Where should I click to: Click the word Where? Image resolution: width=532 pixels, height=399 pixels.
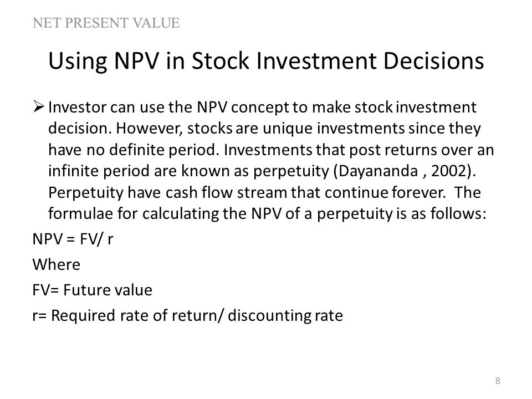pos(57,264)
